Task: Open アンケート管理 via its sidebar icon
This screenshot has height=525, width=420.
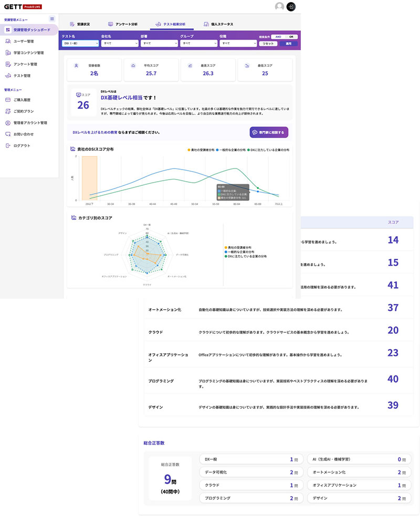Action: click(x=8, y=64)
